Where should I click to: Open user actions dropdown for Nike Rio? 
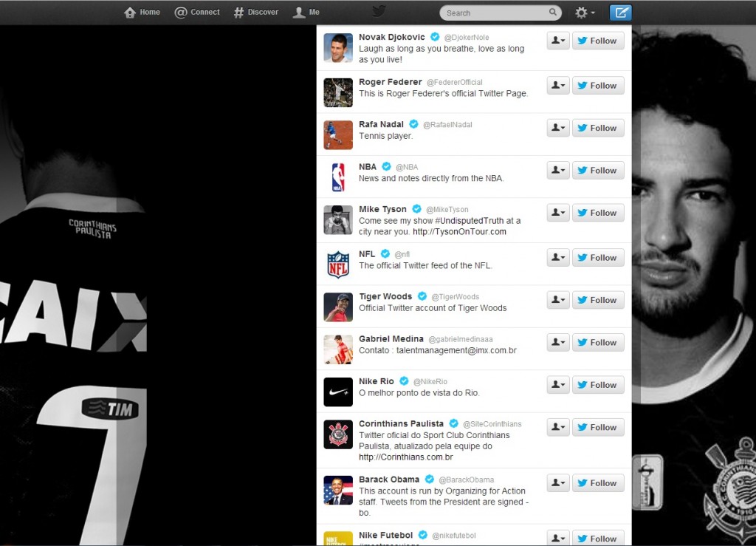[x=558, y=386]
